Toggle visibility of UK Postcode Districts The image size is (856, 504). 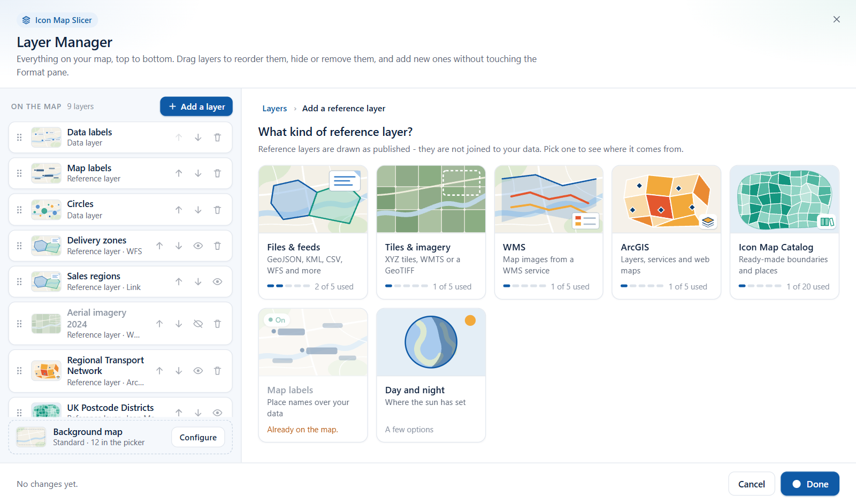pos(217,413)
